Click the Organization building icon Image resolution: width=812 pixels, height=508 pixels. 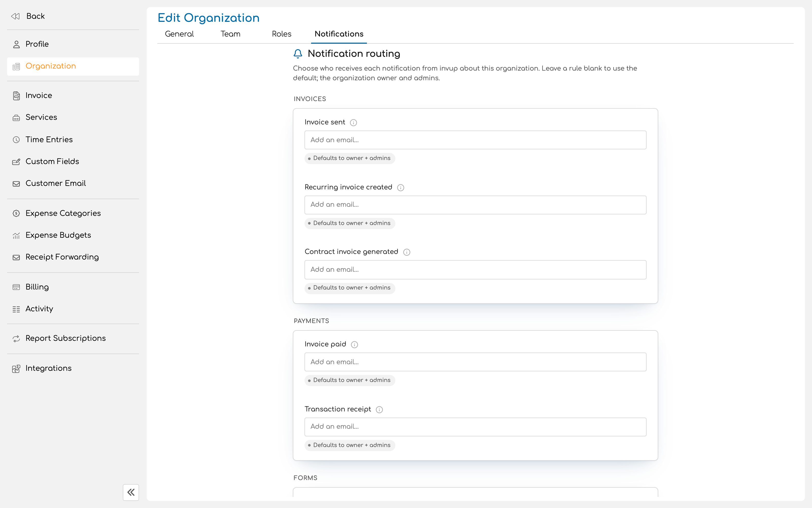16,67
